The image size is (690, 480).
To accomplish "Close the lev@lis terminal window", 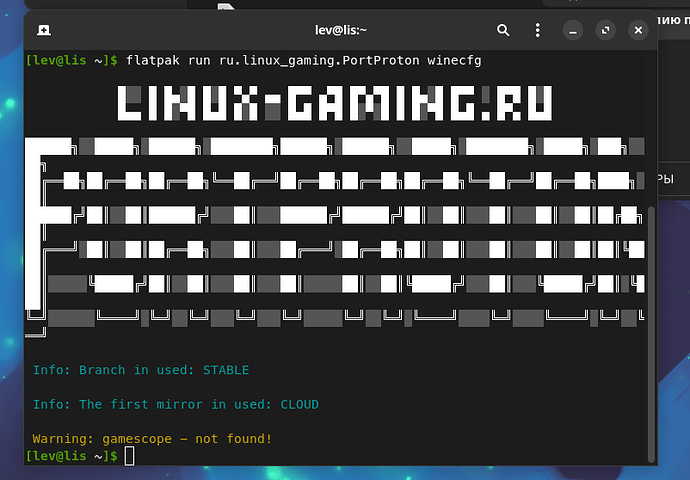I will coord(638,30).
